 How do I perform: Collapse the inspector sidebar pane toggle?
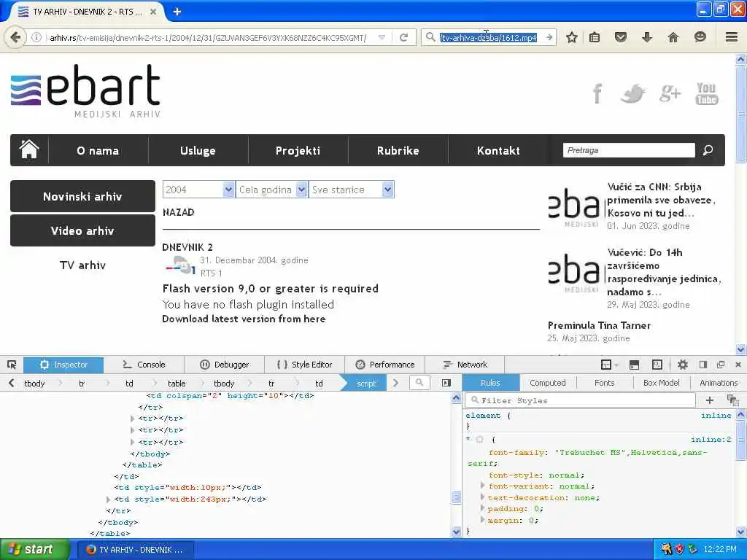[x=446, y=383]
